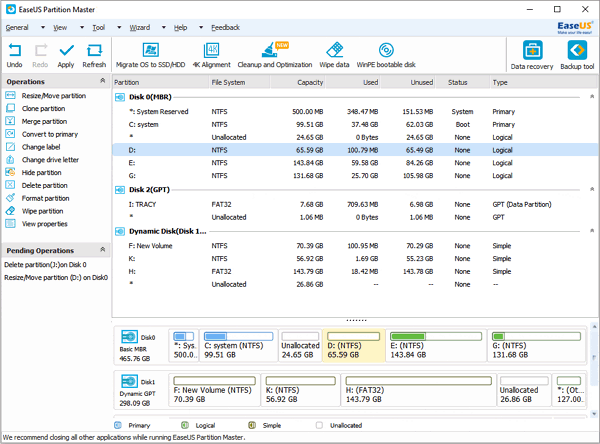Select Unallocated 24.65 GB block on Disk0
600x444 pixels.
click(x=300, y=345)
